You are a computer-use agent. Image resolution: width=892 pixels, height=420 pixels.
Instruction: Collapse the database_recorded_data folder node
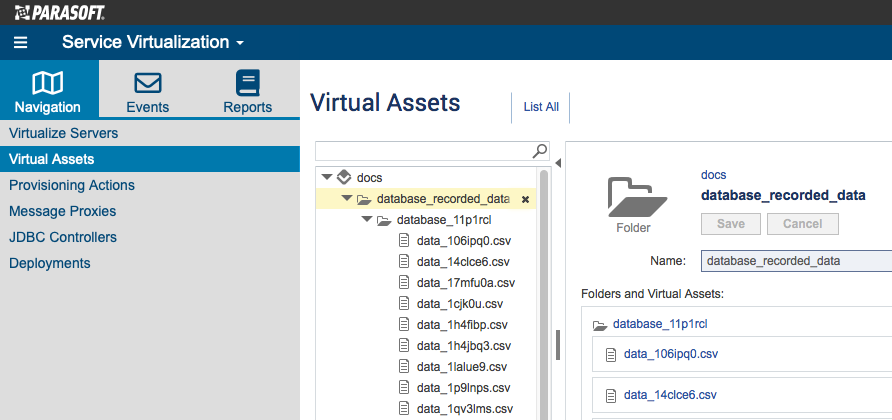tap(346, 199)
